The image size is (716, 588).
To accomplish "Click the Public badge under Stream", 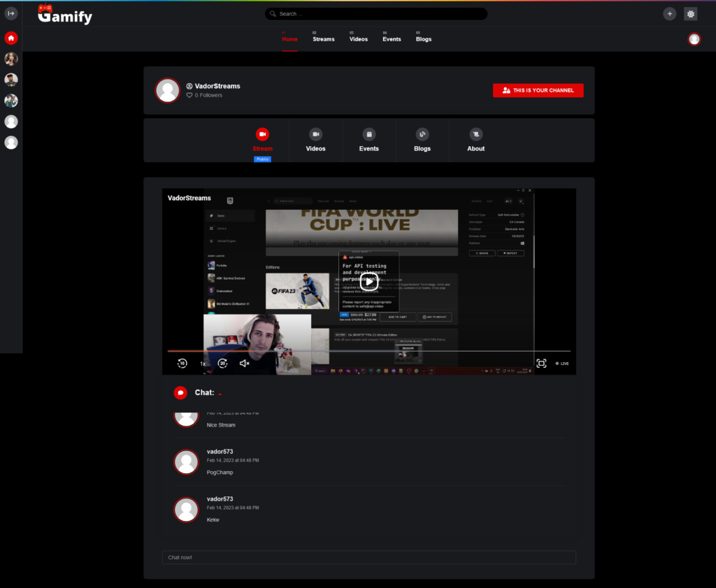I will 263,159.
